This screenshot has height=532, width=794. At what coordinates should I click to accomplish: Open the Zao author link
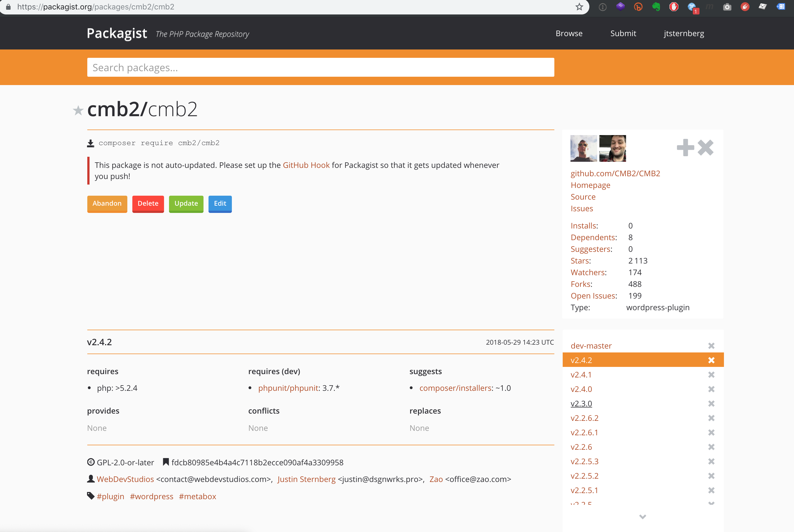click(x=436, y=479)
